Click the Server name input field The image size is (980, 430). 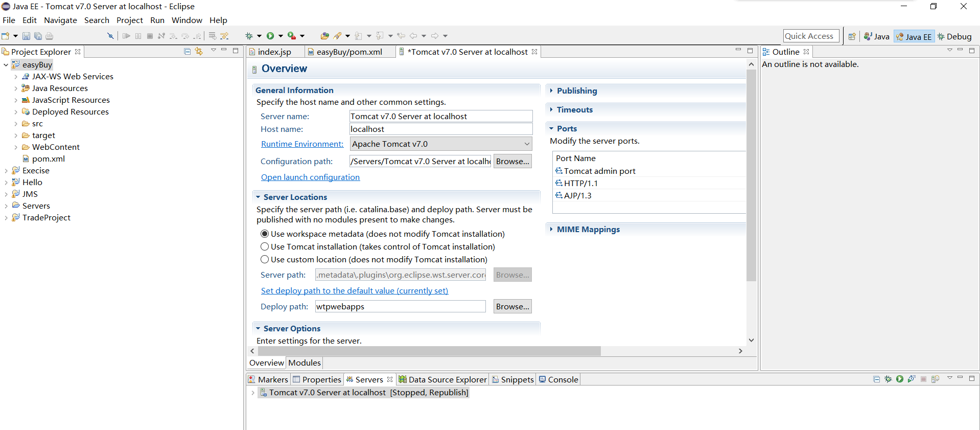[x=441, y=116]
